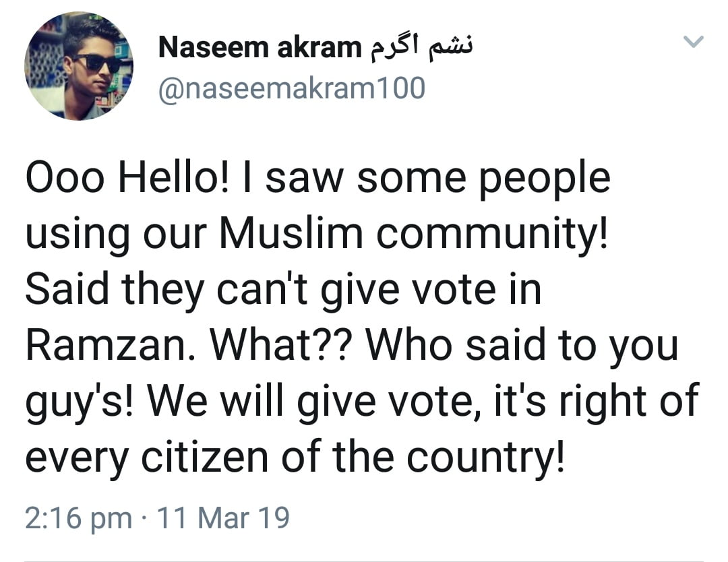Click the phrase "I saw some people"

click(x=437, y=179)
